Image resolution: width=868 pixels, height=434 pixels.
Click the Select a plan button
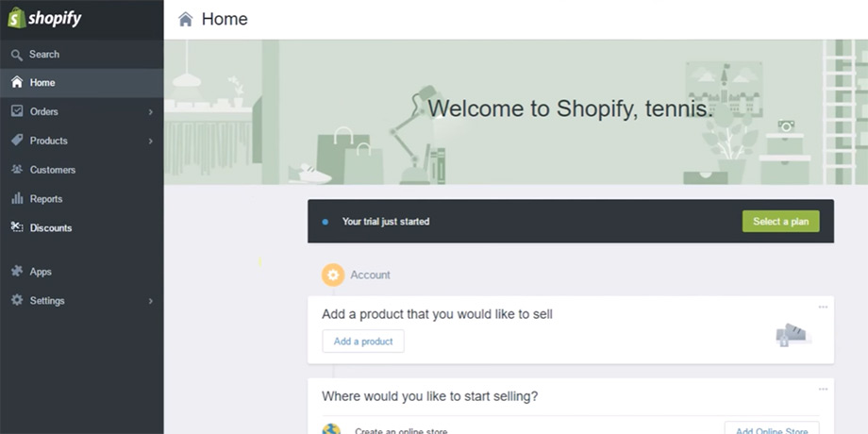pos(780,222)
